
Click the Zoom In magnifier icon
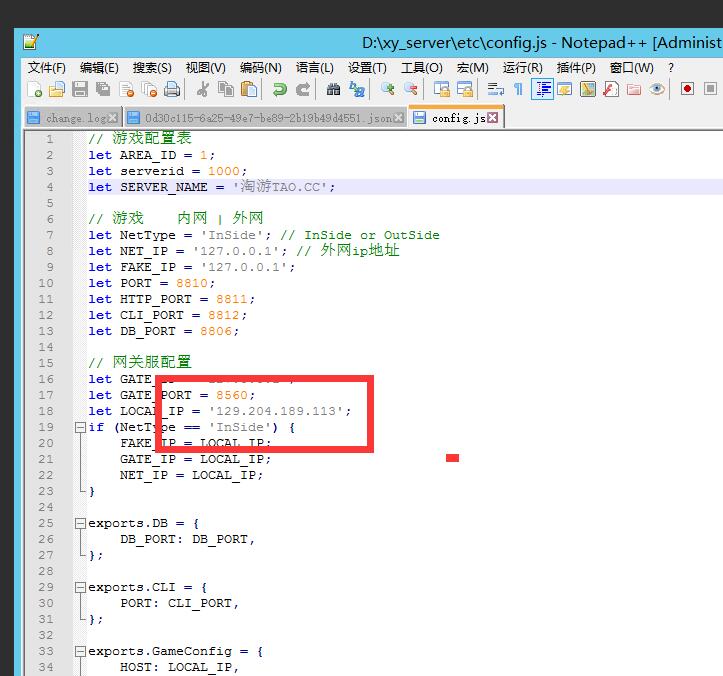click(388, 89)
